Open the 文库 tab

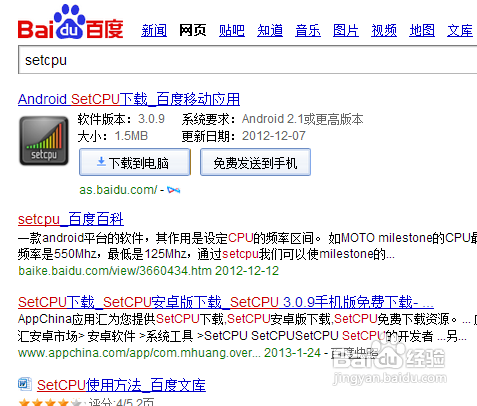coord(460,31)
